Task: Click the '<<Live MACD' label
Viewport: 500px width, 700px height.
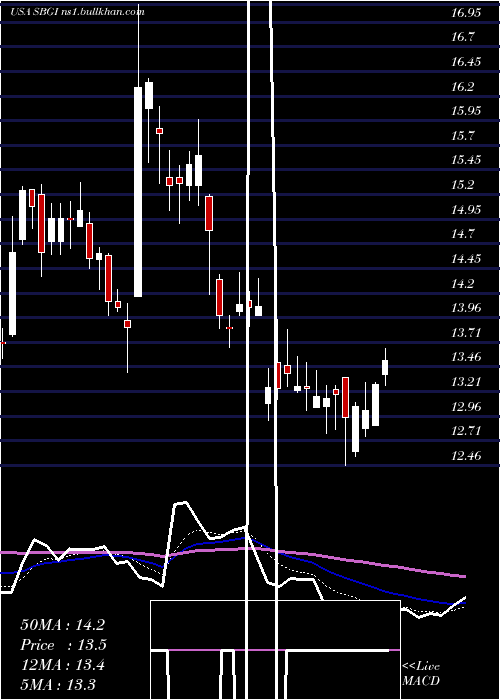Action: coord(421,674)
